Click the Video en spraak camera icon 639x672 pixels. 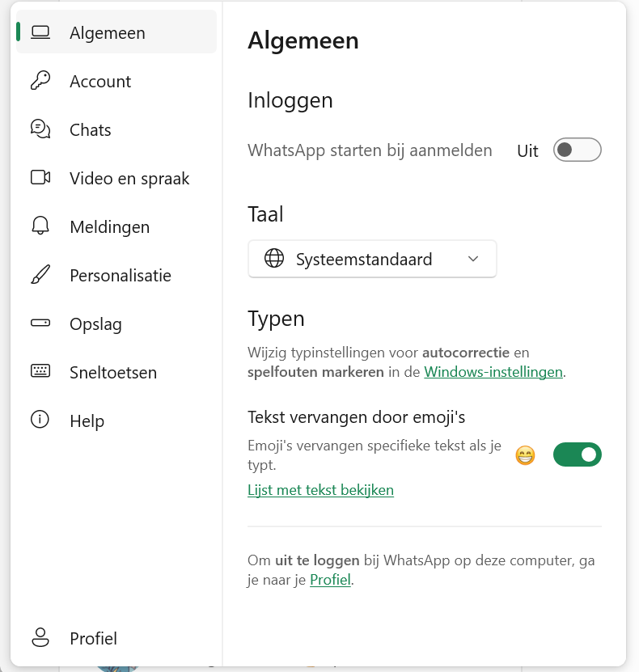coord(40,178)
